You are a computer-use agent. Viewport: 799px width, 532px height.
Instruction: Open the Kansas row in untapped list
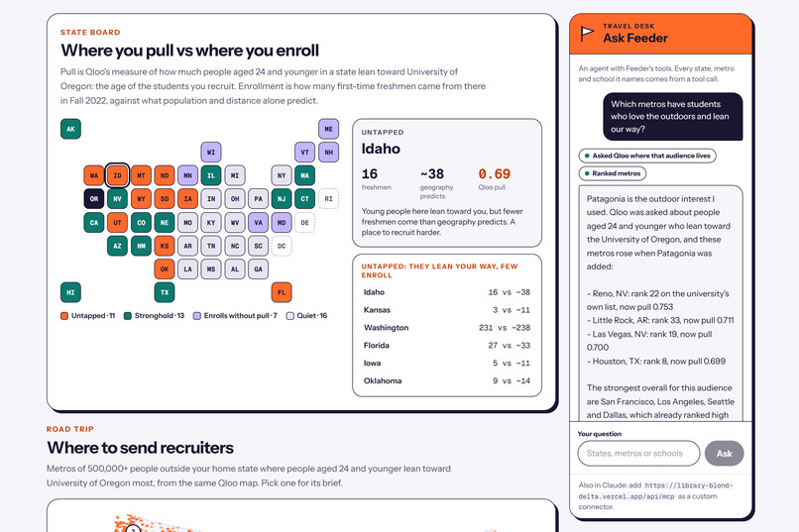[447, 310]
